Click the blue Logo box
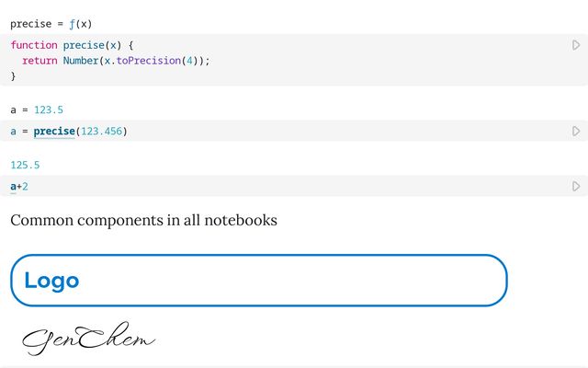Screen dimensions: 588x368 point(258,281)
